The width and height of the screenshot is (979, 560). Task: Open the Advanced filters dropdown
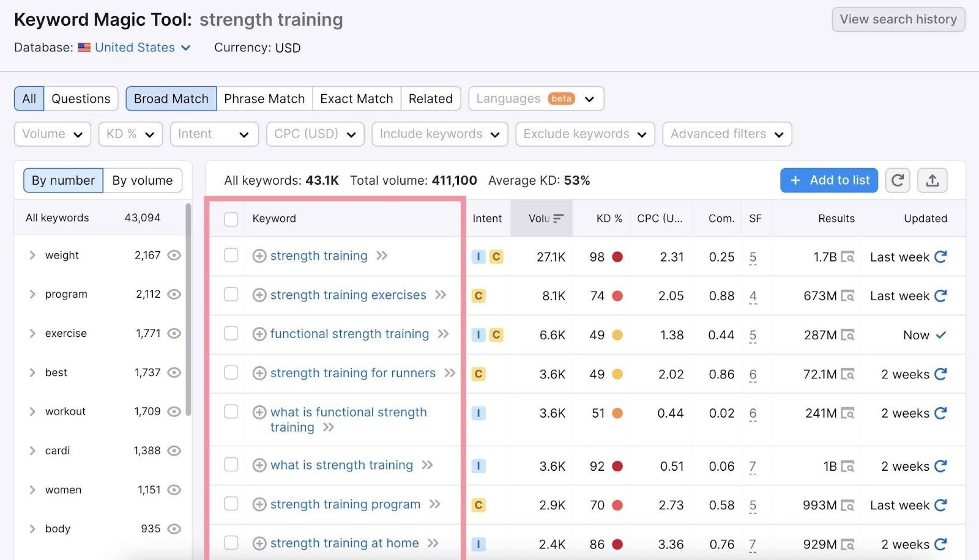pos(727,134)
